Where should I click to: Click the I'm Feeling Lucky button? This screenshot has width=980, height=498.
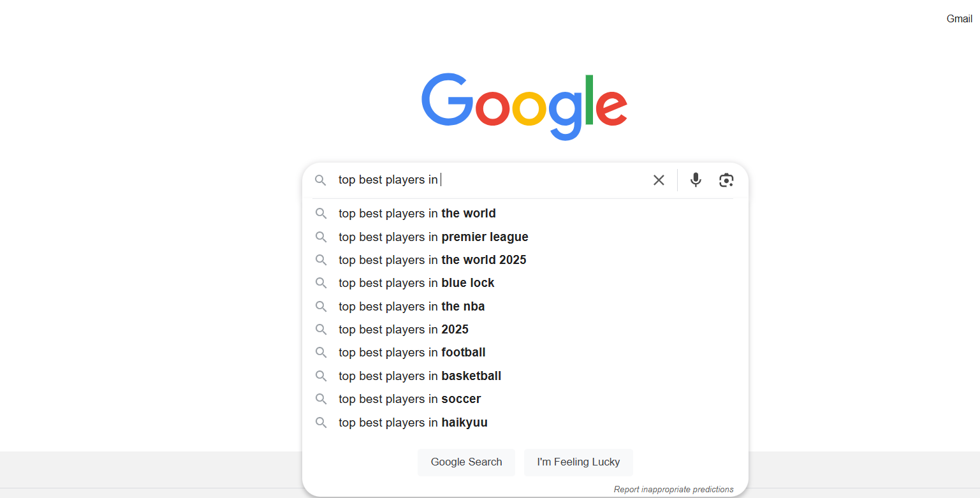pos(578,462)
